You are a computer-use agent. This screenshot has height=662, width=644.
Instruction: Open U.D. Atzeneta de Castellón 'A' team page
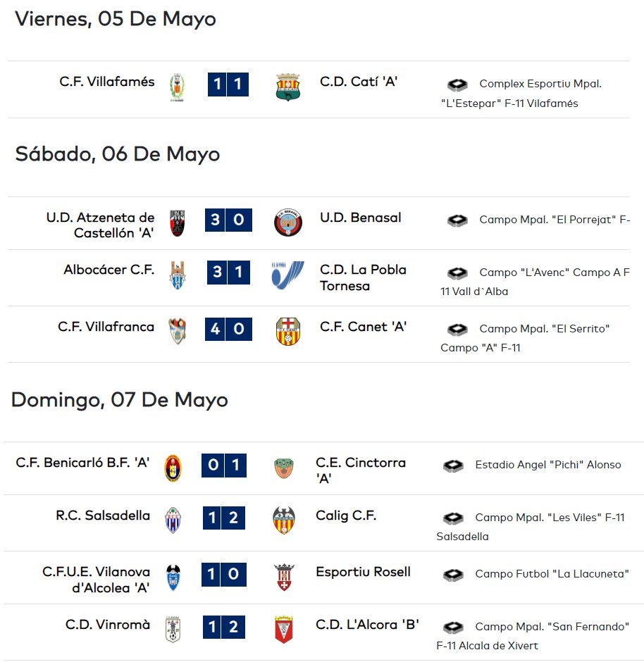[100, 225]
